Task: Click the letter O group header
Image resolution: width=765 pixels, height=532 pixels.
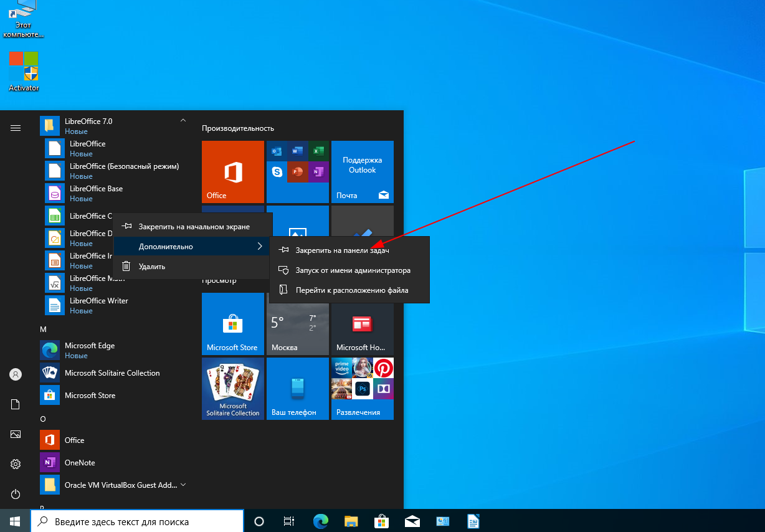Action: coord(44,419)
